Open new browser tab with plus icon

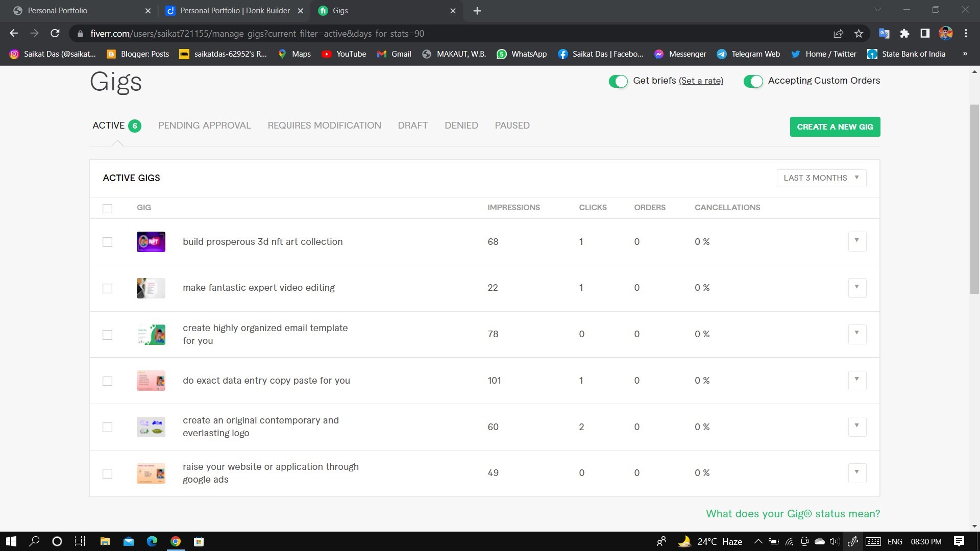(477, 11)
